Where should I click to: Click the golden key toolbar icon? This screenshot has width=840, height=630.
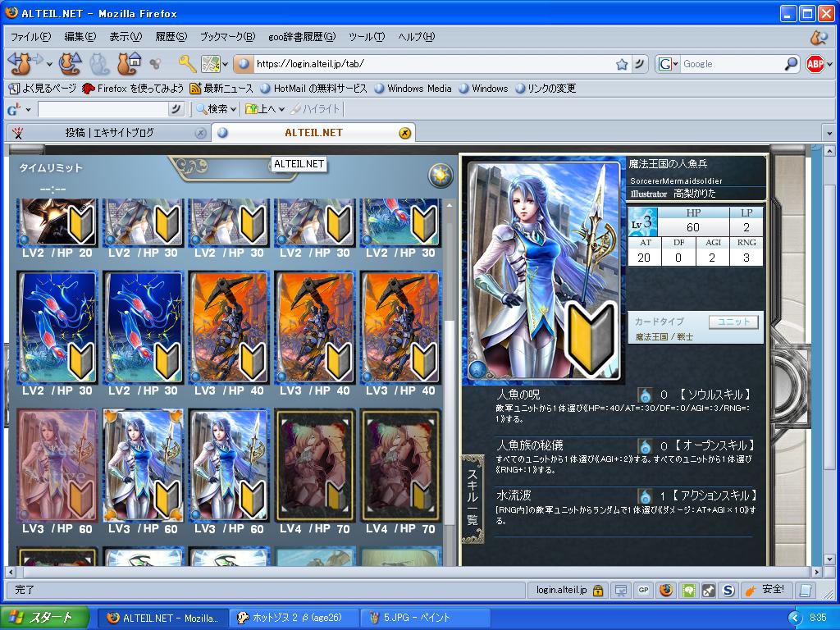pyautogui.click(x=187, y=64)
